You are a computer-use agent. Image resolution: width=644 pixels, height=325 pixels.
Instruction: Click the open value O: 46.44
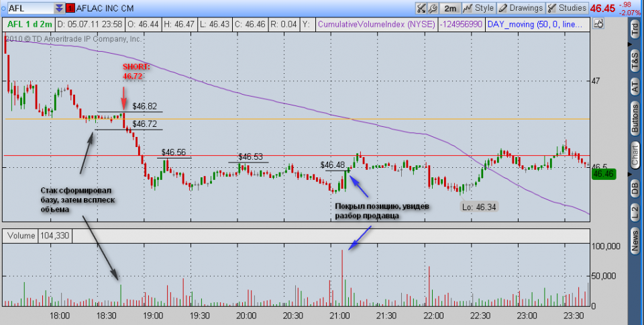pos(144,24)
